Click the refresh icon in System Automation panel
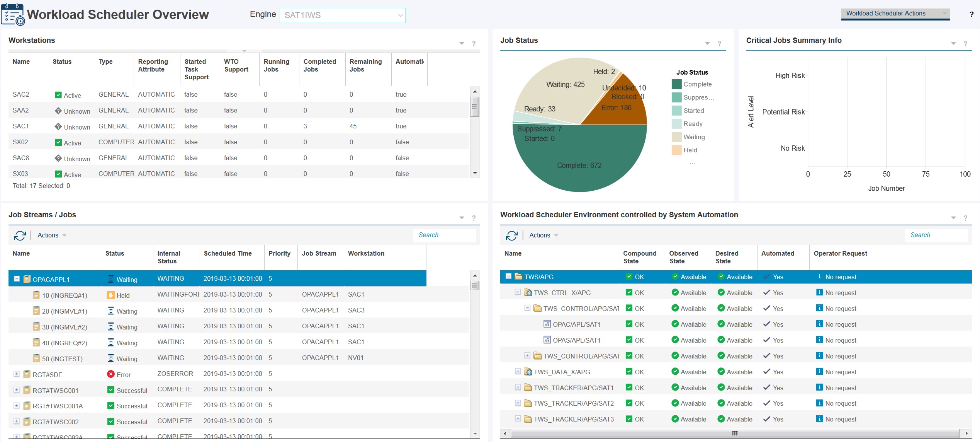This screenshot has width=980, height=442. (x=512, y=235)
